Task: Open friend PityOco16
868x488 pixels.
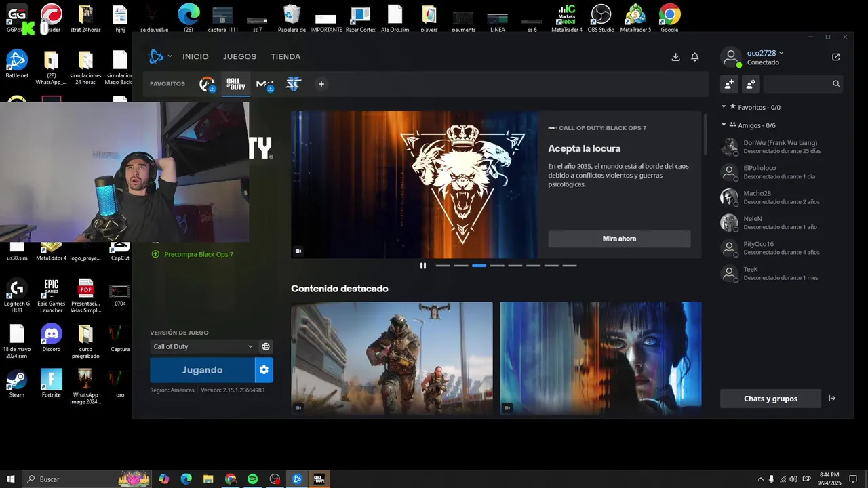Action: [x=781, y=248]
